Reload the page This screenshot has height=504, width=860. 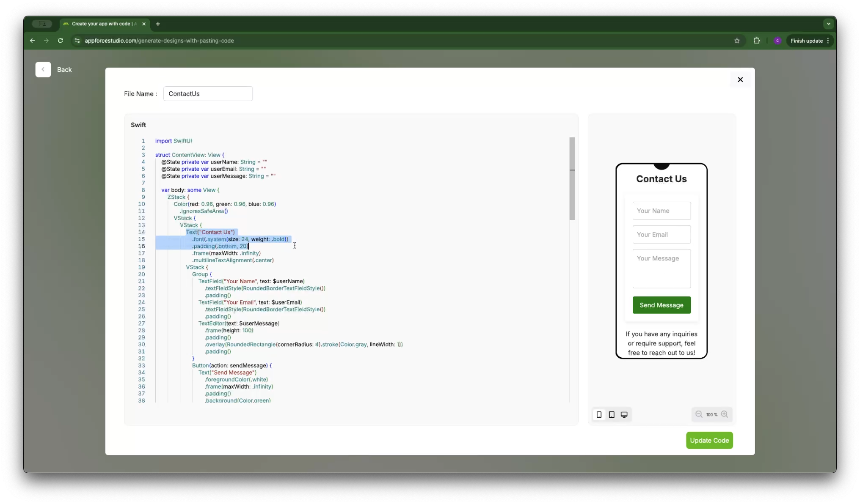tap(61, 41)
